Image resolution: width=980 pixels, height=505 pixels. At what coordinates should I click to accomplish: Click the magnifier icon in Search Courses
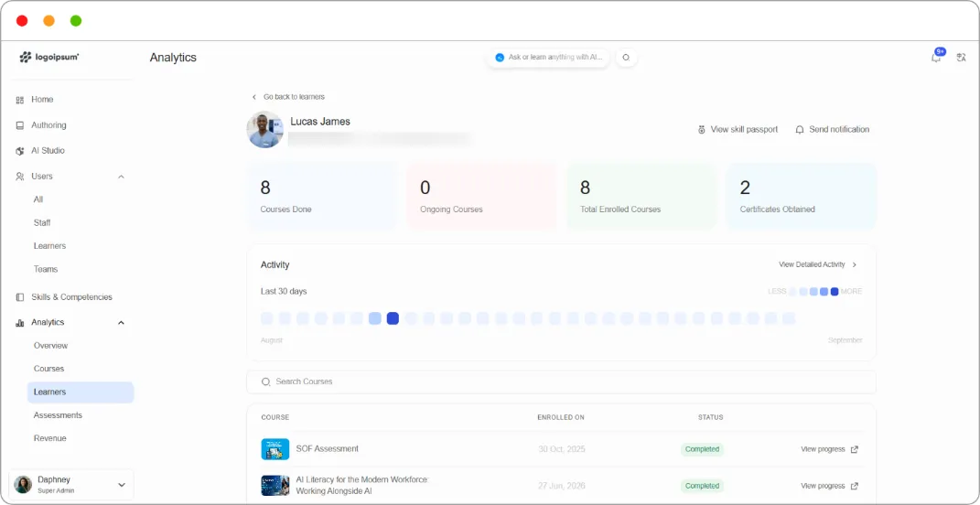pos(265,381)
